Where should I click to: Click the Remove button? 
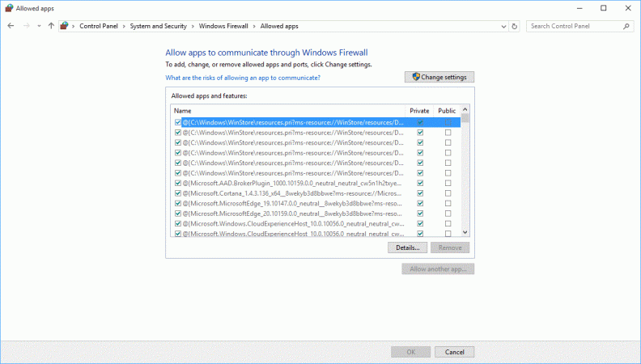(450, 248)
